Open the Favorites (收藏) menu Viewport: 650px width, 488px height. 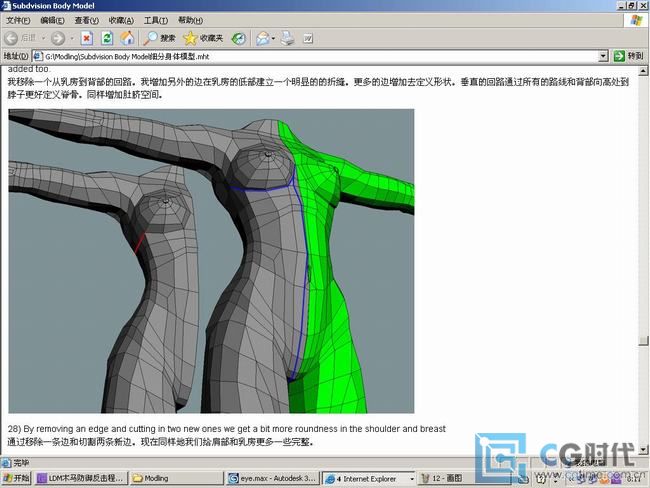(121, 20)
